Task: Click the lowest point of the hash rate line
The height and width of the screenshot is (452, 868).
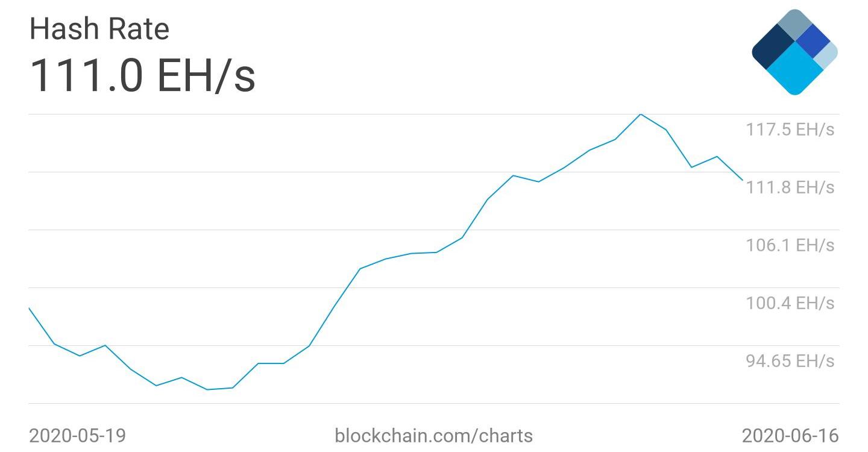Action: (207, 389)
